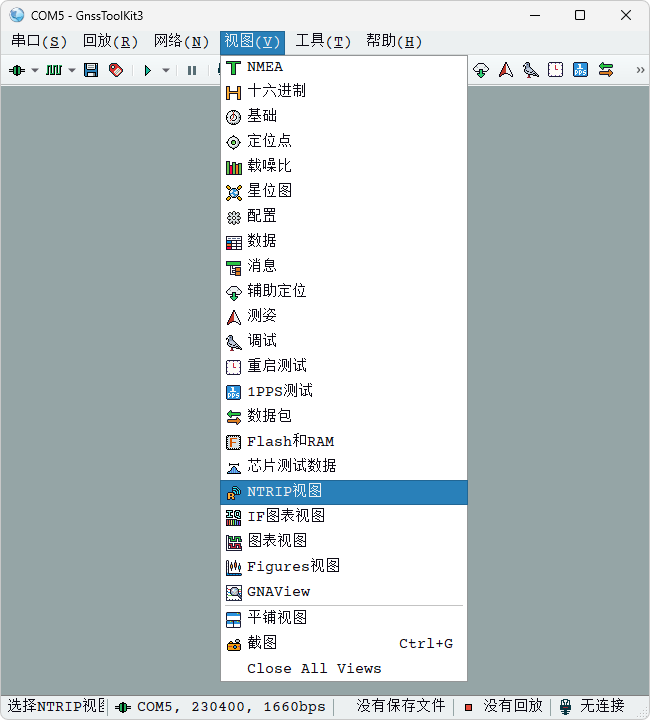Click the restart test clock toolbar icon
The image size is (650, 720).
click(x=555, y=70)
